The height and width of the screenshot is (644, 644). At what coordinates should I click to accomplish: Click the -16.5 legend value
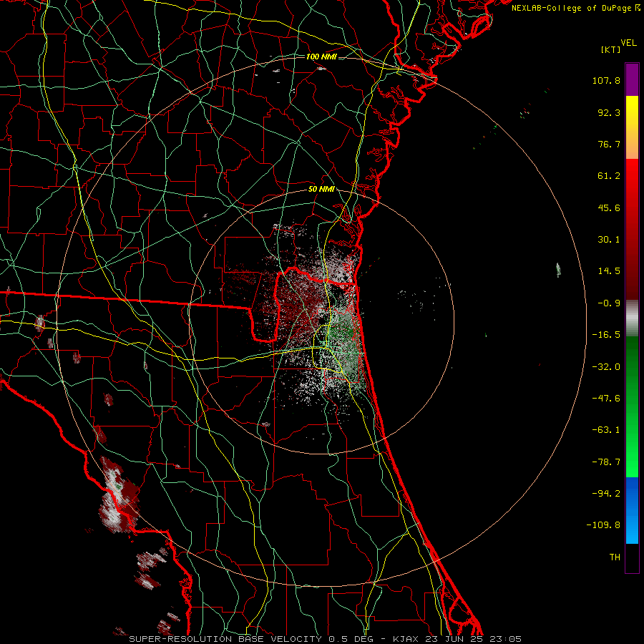pos(606,335)
